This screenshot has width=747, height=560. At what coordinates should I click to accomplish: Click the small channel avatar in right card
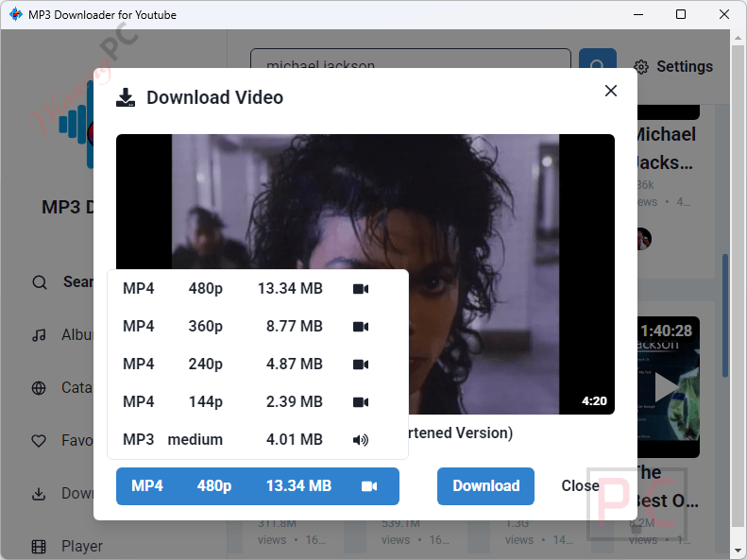pyautogui.click(x=644, y=239)
